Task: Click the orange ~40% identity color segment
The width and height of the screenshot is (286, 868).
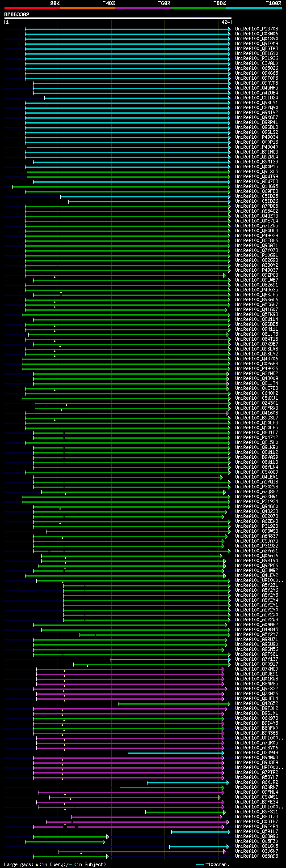Action: (x=87, y=8)
